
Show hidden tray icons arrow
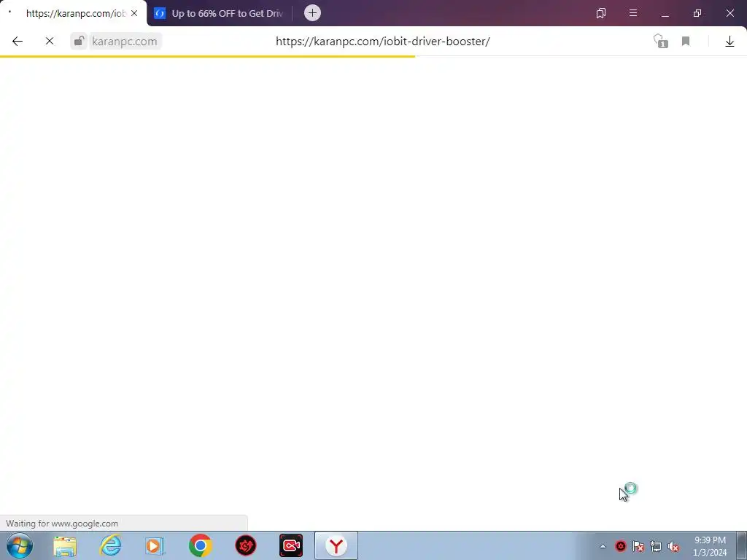tap(603, 547)
